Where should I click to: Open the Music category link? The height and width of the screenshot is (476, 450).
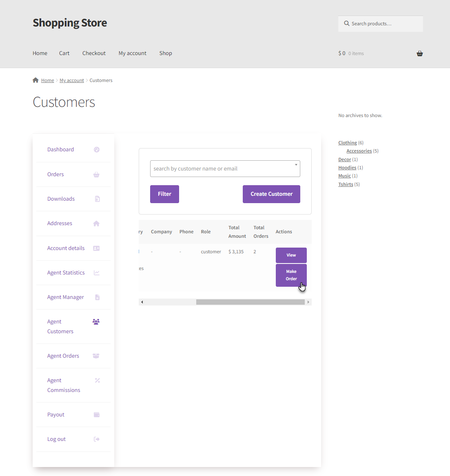345,176
